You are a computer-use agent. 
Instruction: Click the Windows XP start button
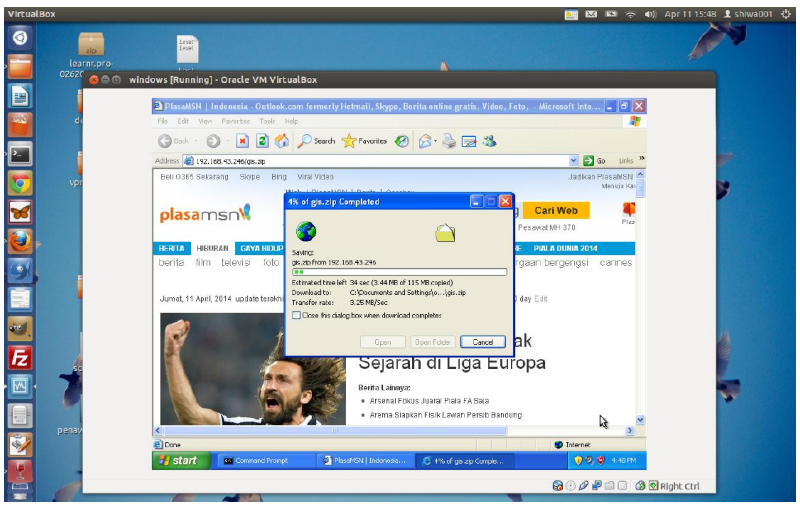click(x=182, y=461)
